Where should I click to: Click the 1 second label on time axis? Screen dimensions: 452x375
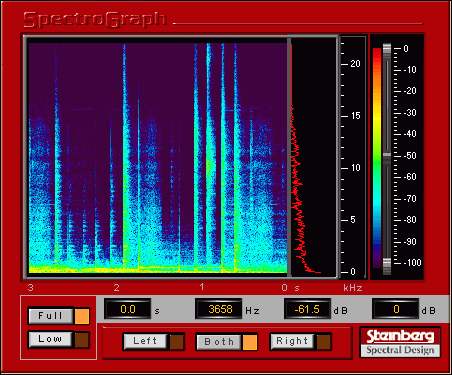coord(202,287)
